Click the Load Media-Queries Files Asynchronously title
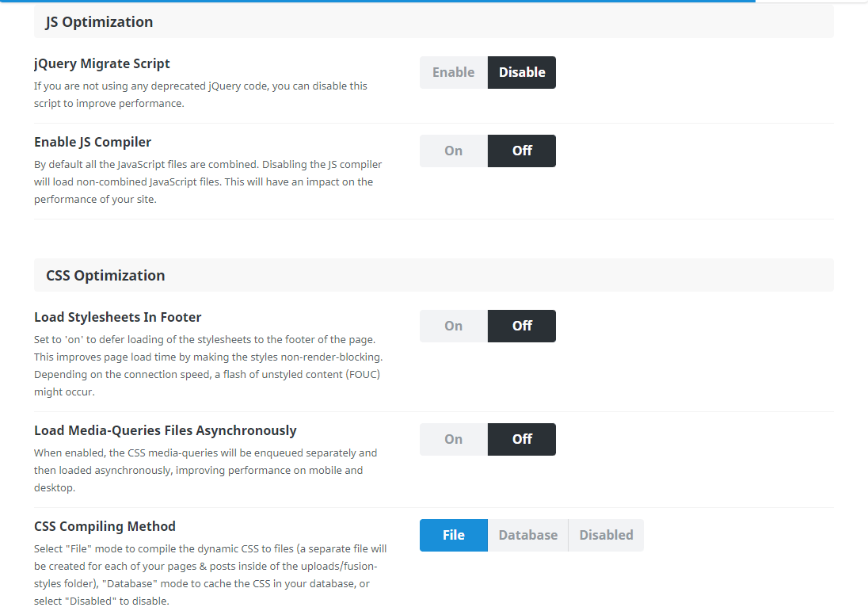Image resolution: width=868 pixels, height=611 pixels. tap(165, 430)
